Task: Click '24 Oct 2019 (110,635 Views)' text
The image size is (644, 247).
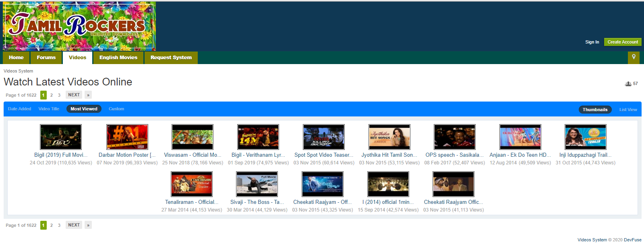Action: 61,163
